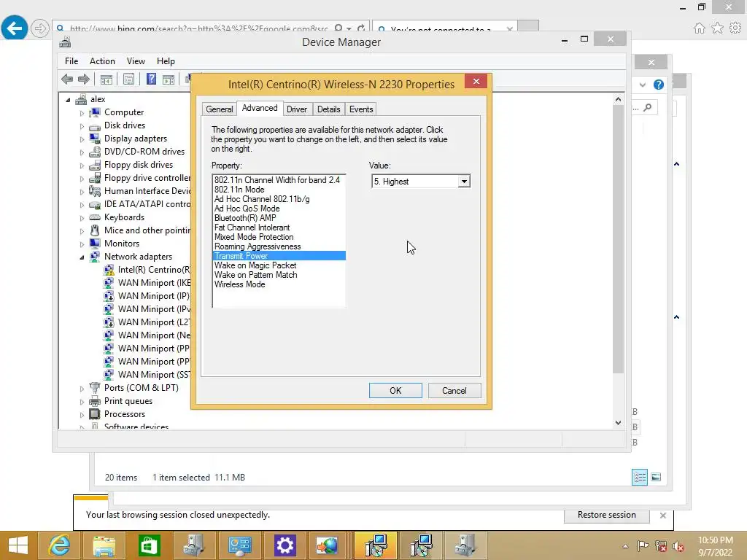
Task: Click the Properties toolbar icon in Device Manager
Action: [x=128, y=79]
